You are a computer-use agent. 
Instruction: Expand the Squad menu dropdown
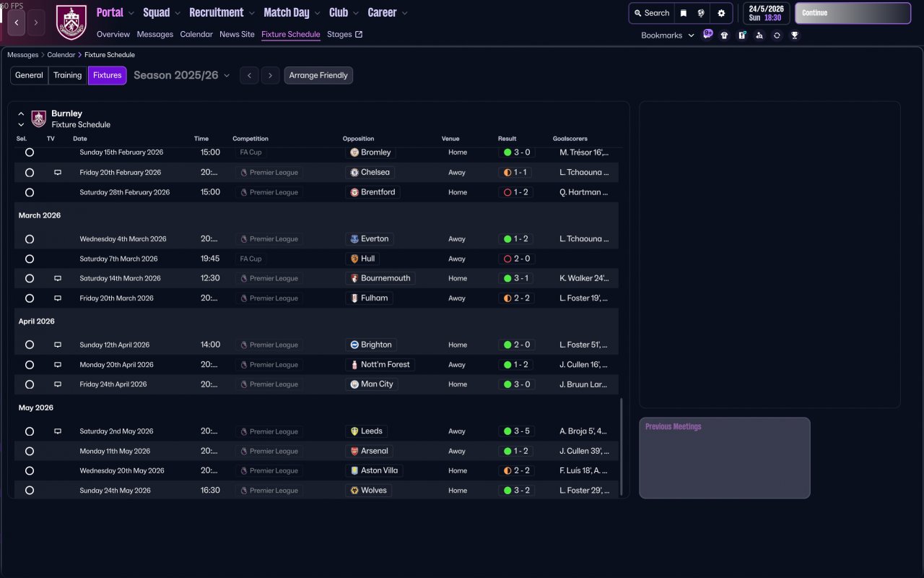162,12
